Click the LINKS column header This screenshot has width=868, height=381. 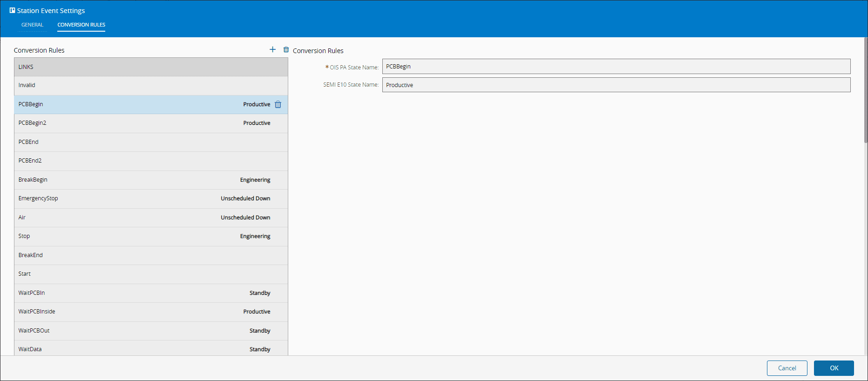pos(150,67)
